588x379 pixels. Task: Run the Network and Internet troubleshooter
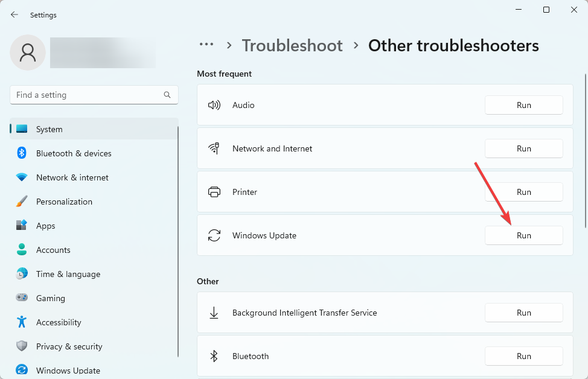pyautogui.click(x=524, y=148)
